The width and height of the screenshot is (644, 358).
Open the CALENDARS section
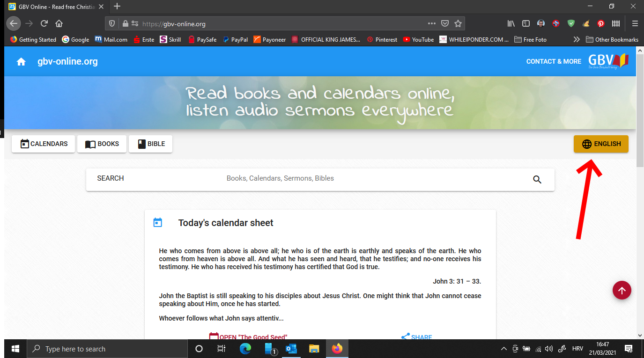(44, 144)
